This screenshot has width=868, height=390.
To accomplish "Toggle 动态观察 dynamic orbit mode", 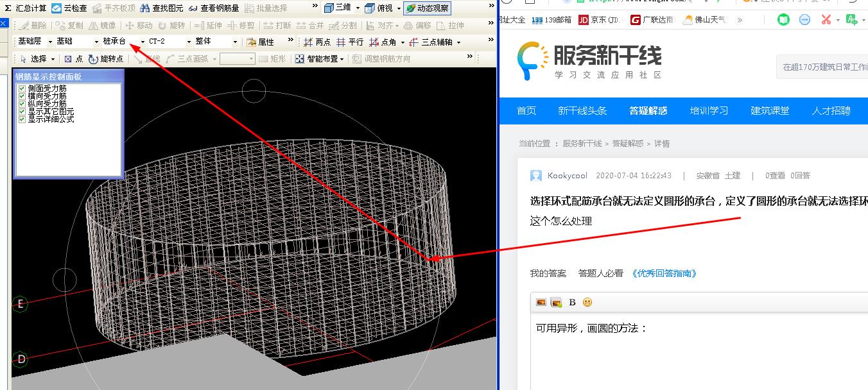I will click(x=428, y=8).
